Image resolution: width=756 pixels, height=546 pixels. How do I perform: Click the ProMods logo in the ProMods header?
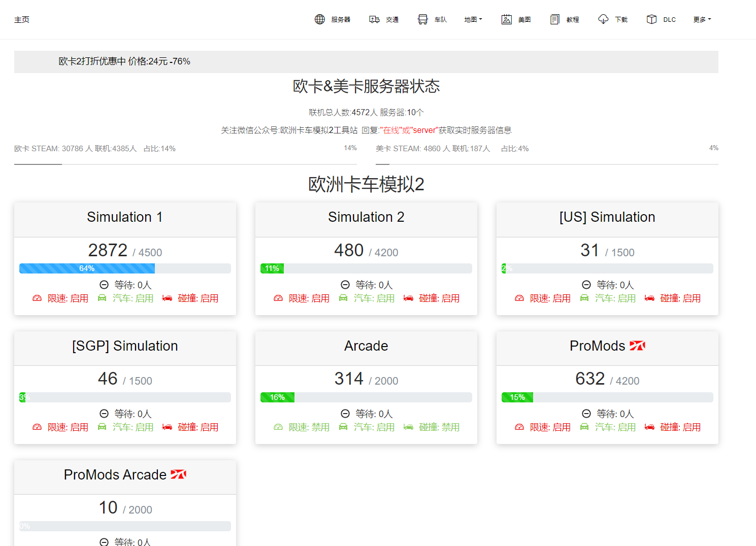tap(637, 346)
